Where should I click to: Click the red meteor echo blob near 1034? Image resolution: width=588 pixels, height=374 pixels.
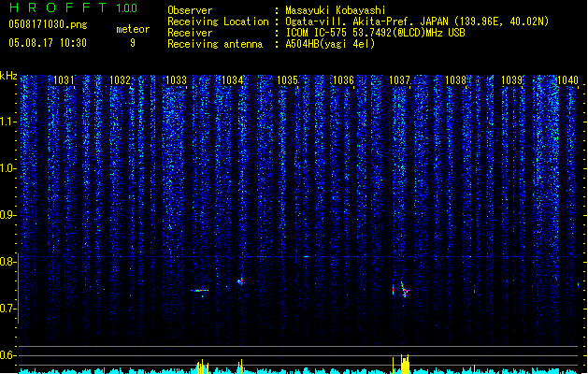tap(240, 281)
